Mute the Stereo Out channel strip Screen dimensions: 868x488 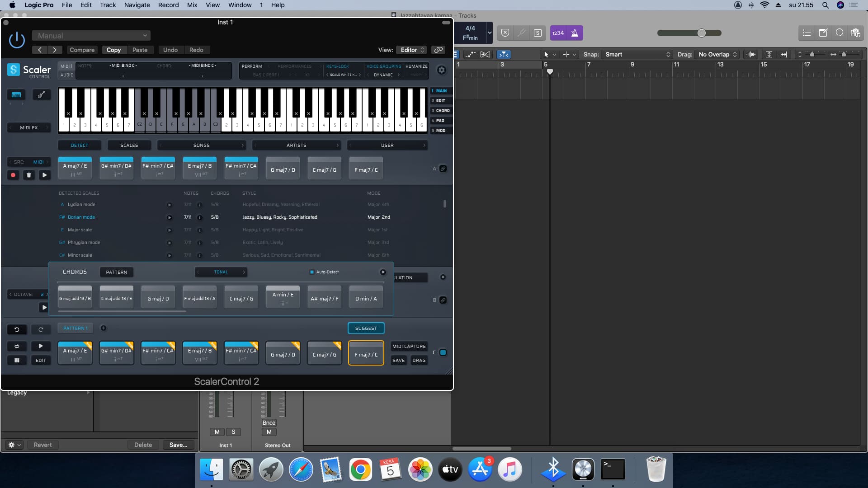(269, 432)
